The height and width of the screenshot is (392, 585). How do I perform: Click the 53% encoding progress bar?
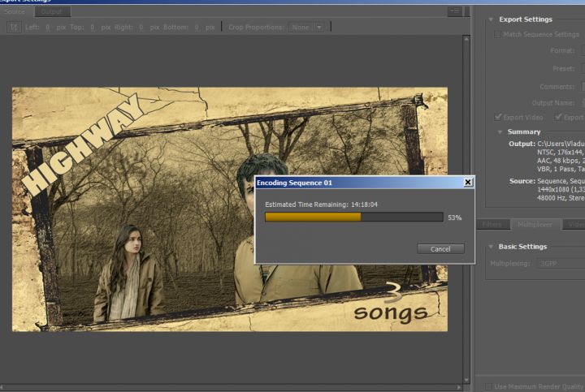tap(354, 217)
